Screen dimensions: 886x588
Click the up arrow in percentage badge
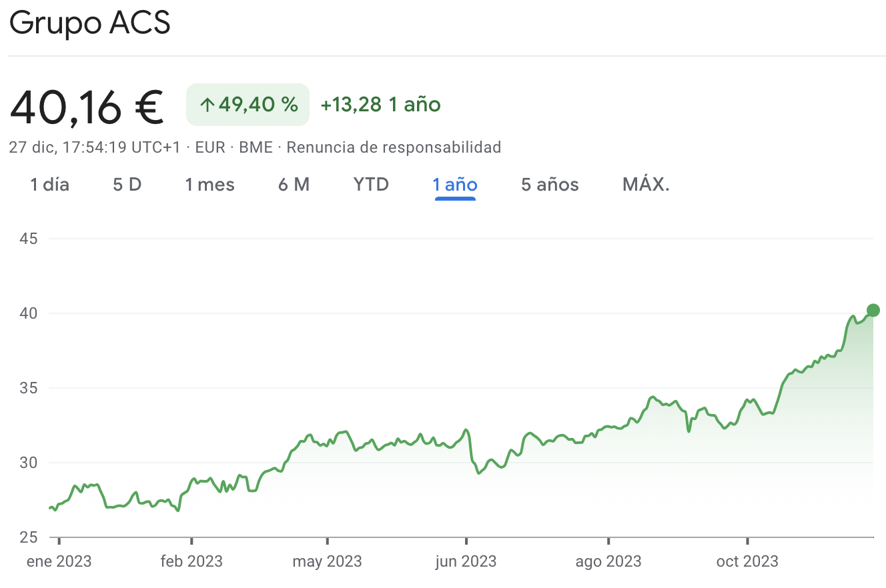click(207, 105)
